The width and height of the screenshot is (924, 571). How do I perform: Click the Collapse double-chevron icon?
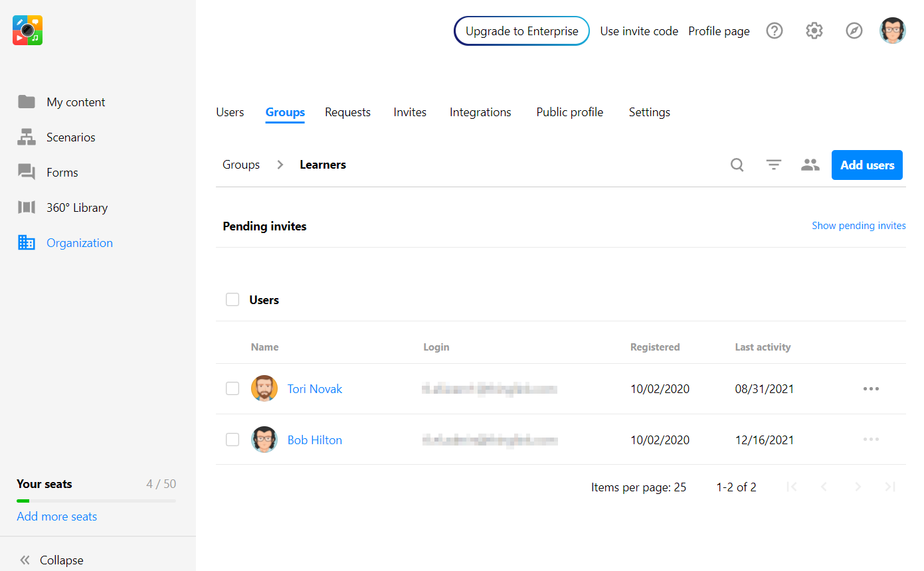pos(25,560)
